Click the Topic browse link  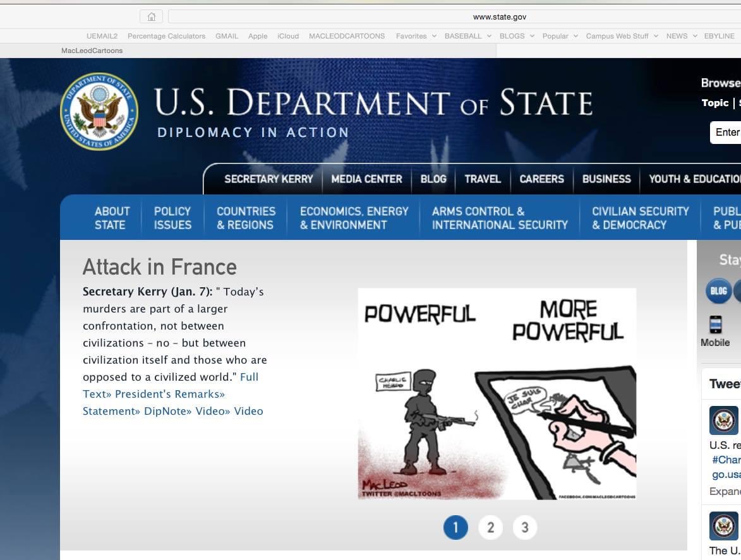pos(715,102)
